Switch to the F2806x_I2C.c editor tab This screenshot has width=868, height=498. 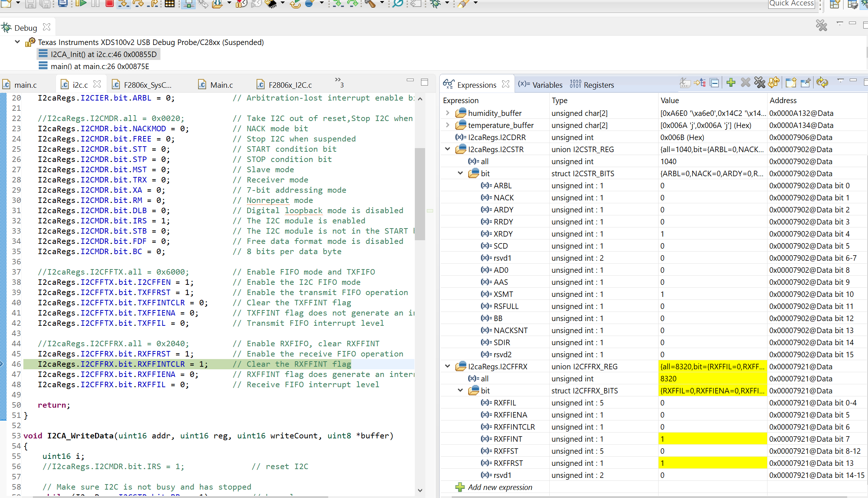tap(285, 85)
